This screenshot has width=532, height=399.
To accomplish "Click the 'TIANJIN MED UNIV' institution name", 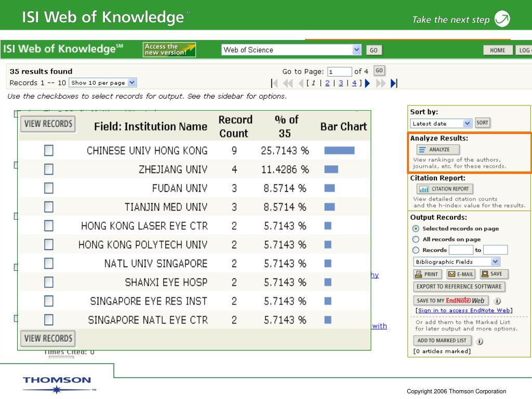I will [166, 207].
